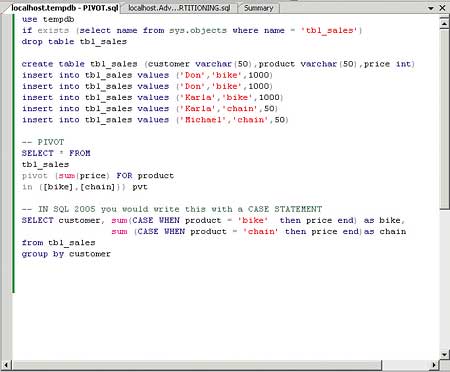Click the vertical scrollbar down arrow
Screen dimensions: 450x372
[x=444, y=354]
